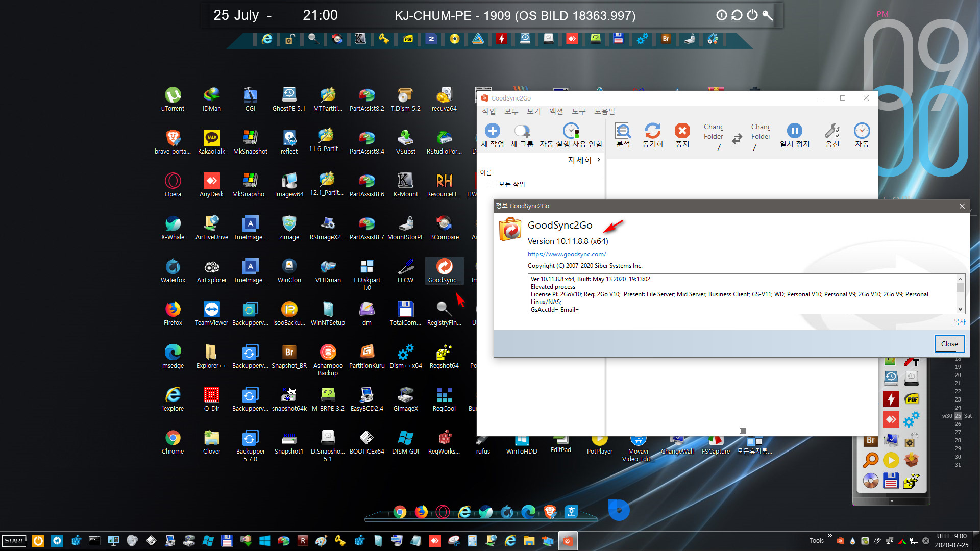The height and width of the screenshot is (551, 980).
Task: Click the swap folders arrows icon
Action: pyautogui.click(x=737, y=138)
